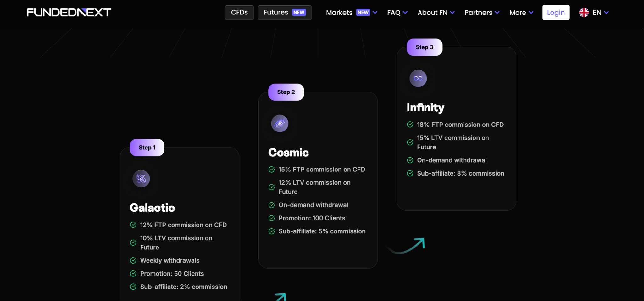644x301 pixels.
Task: Click Cosmic's "On-demand withdrawal" text
Action: click(313, 205)
